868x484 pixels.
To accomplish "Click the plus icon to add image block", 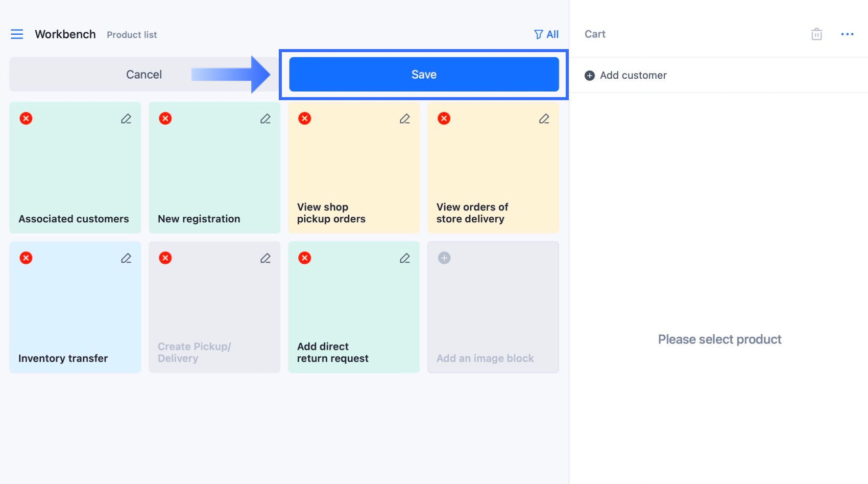I will click(444, 258).
